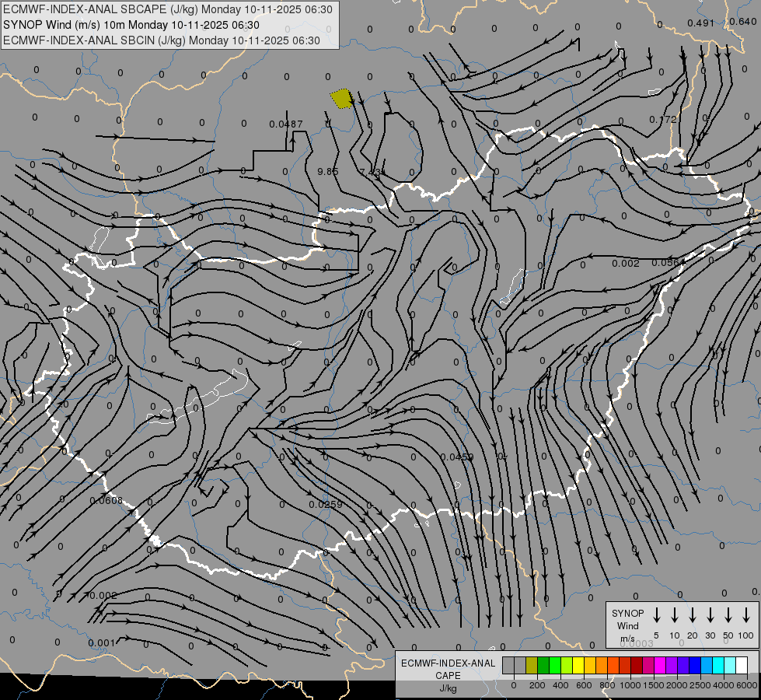This screenshot has height=700, width=761.
Task: Click the 5 label in the wind legend
Action: [656, 635]
